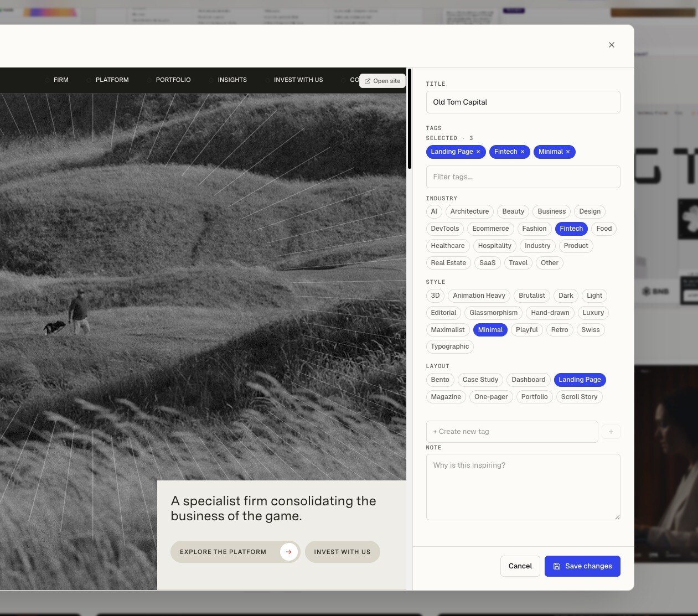Open INSIGHTS in the preview navigation

[x=232, y=80]
